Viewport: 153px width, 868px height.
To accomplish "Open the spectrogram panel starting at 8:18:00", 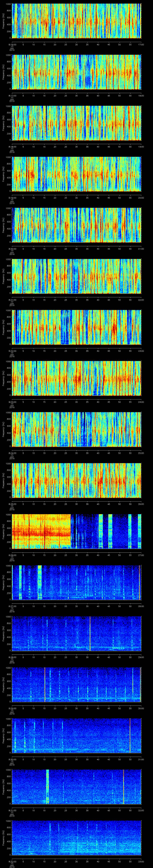I will coord(77,123).
